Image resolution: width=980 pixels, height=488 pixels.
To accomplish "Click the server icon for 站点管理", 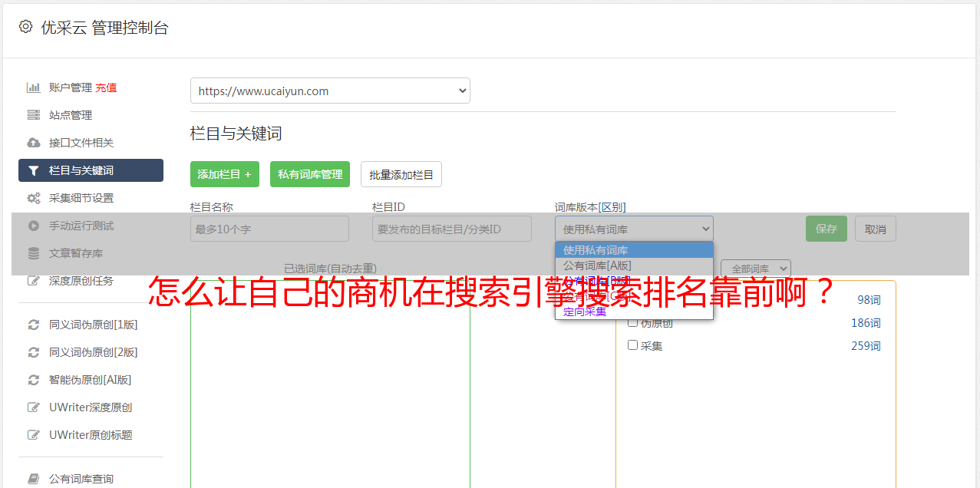I will pyautogui.click(x=34, y=115).
